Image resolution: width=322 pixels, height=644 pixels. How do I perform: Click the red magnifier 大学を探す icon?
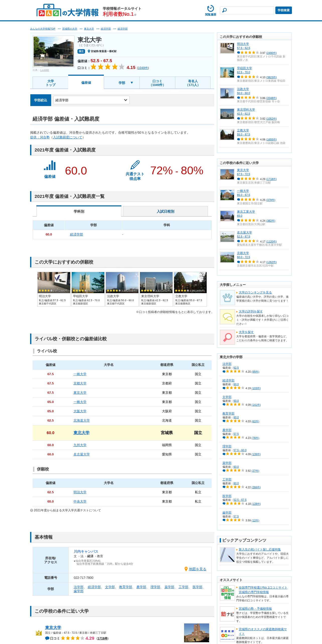227,337
